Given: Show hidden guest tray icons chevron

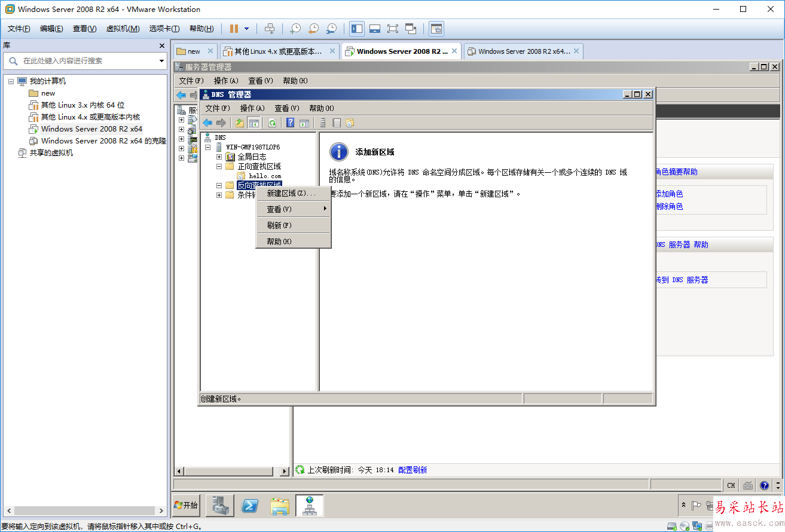Looking at the screenshot, I should pyautogui.click(x=683, y=505).
